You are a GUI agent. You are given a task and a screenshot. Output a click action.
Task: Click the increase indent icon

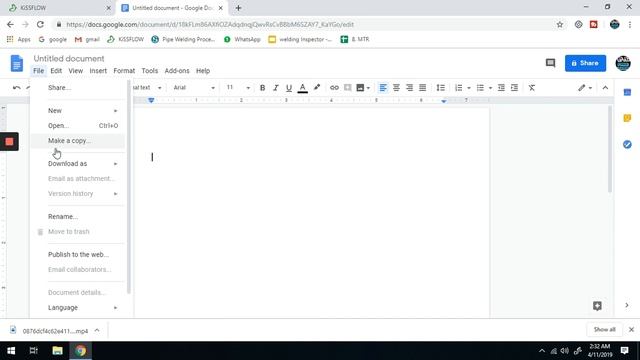[514, 88]
